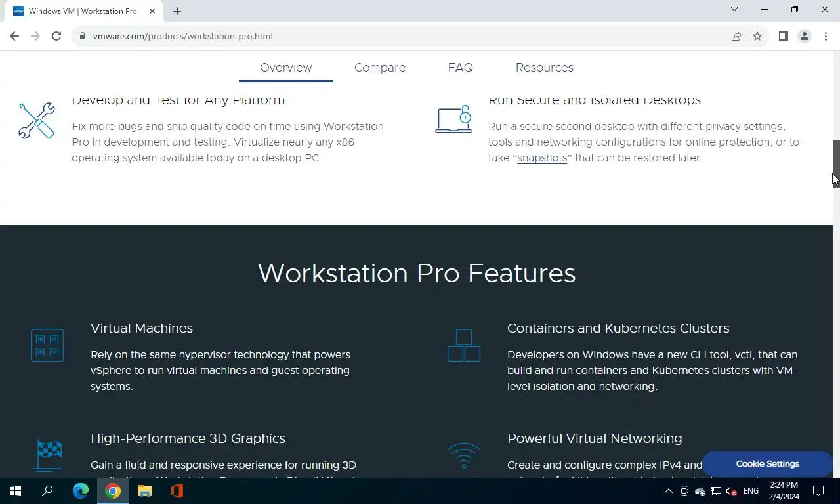This screenshot has width=840, height=504.
Task: Bookmark this page with star icon
Action: pos(757,36)
